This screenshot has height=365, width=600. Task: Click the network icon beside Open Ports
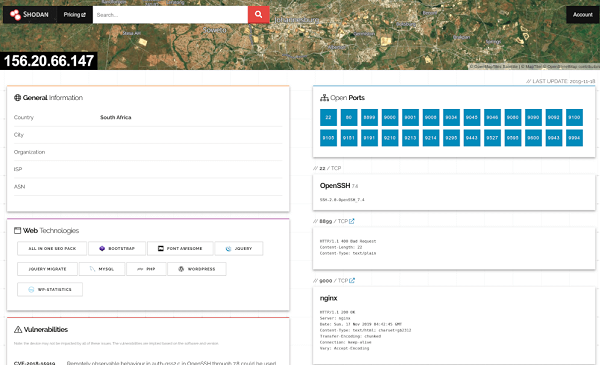(x=324, y=98)
